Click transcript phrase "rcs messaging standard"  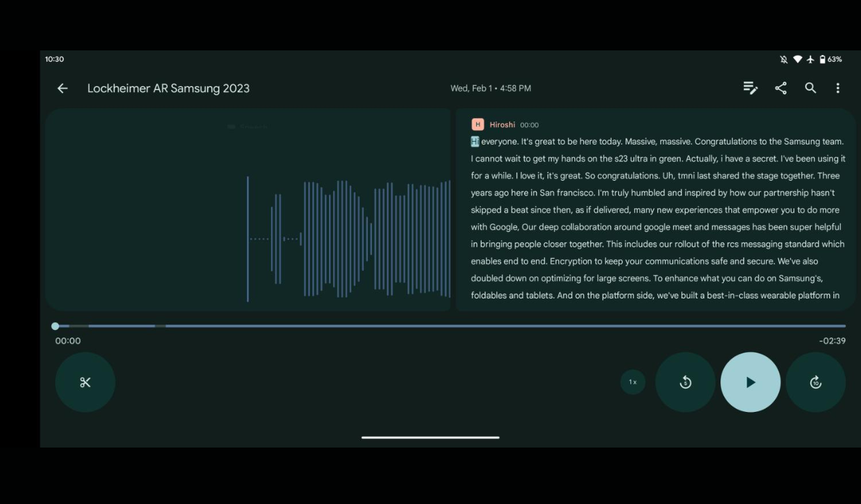tap(770, 244)
